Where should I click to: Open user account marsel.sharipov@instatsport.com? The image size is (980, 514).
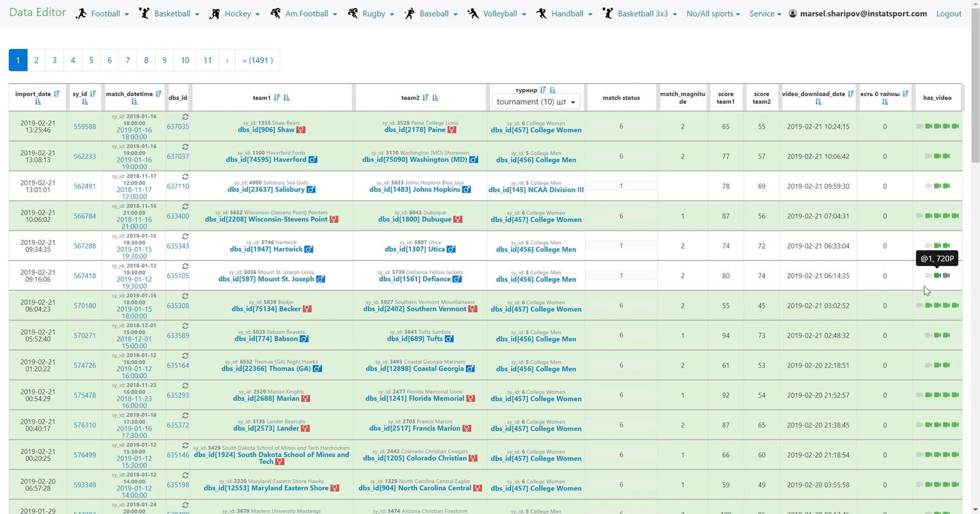click(x=858, y=13)
